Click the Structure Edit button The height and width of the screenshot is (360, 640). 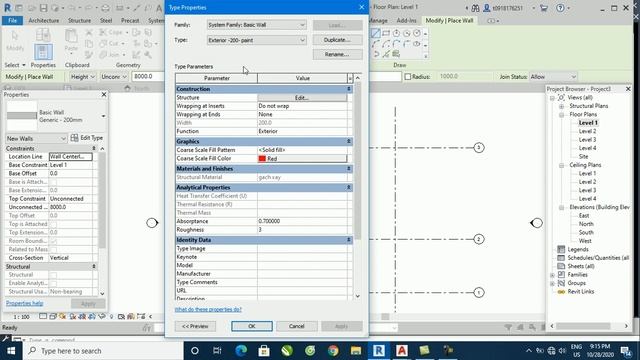pos(302,98)
